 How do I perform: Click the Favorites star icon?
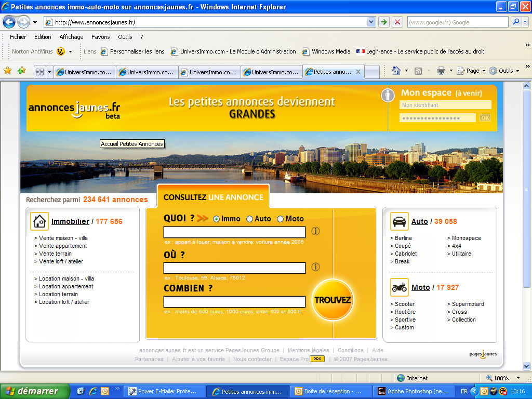pyautogui.click(x=7, y=71)
